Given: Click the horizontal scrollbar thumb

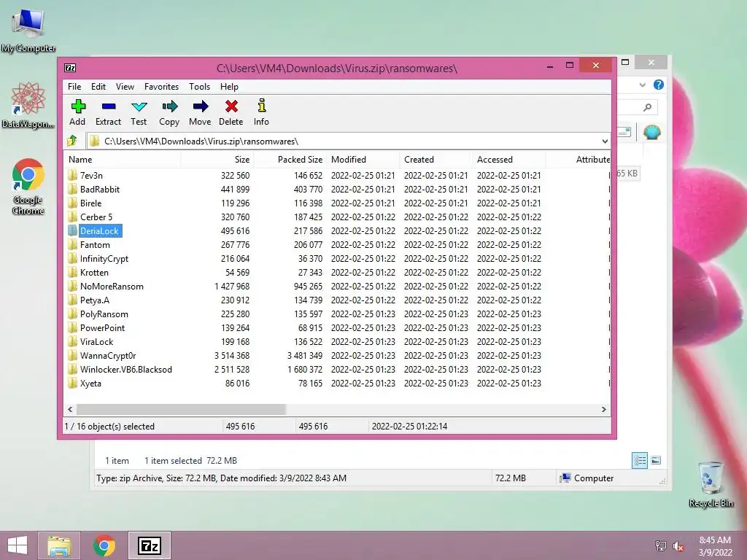Looking at the screenshot, I should point(181,410).
